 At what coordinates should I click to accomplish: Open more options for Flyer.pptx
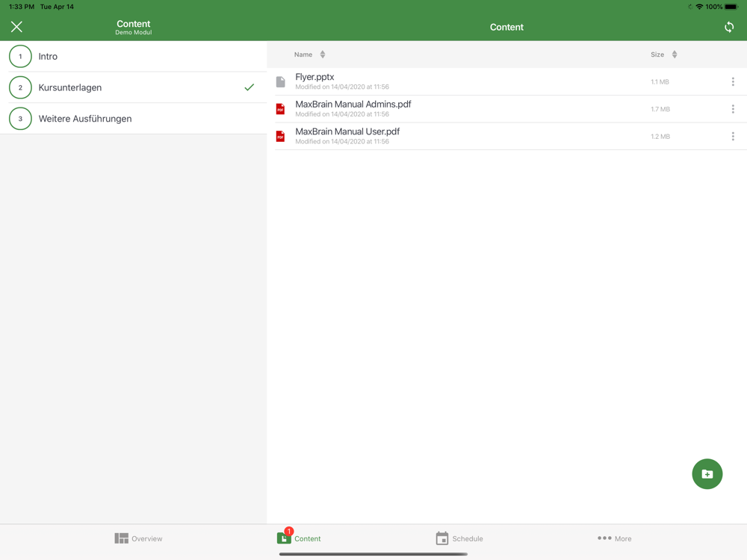coord(732,82)
